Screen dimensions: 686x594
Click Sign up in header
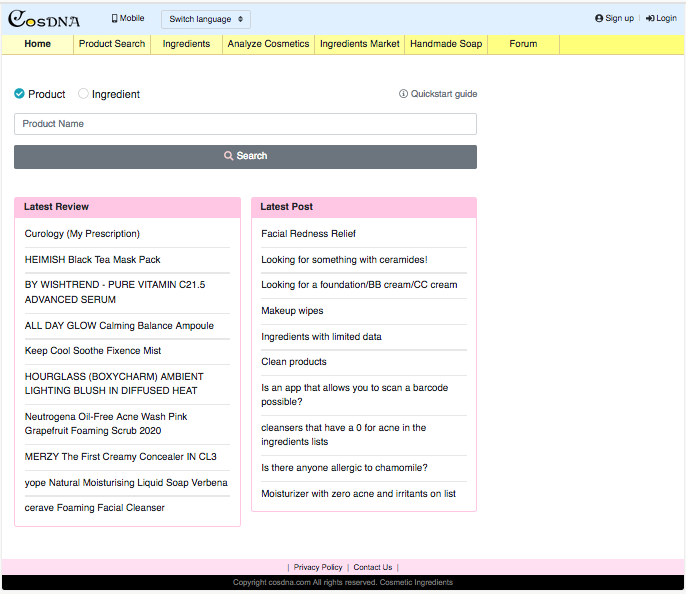(x=614, y=18)
